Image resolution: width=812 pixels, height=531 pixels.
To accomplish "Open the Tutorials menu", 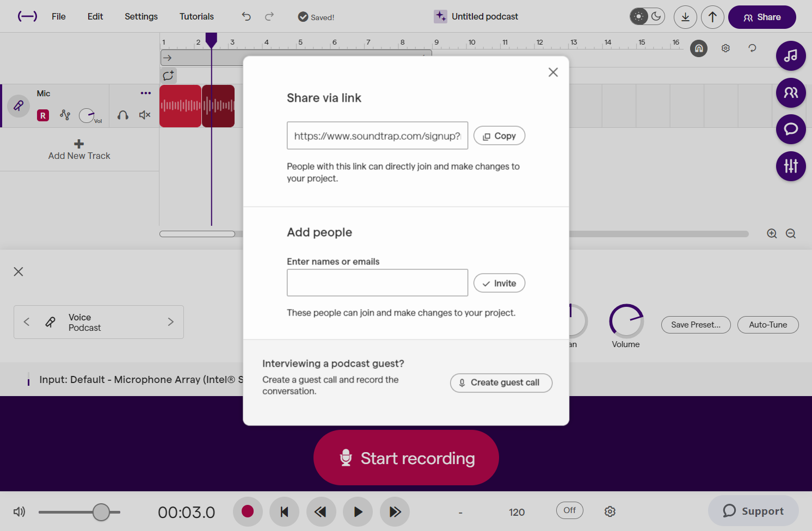I will pos(196,16).
